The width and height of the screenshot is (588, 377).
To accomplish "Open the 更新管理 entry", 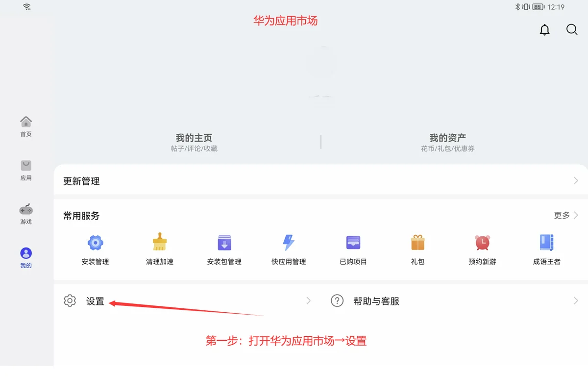I will (321, 181).
